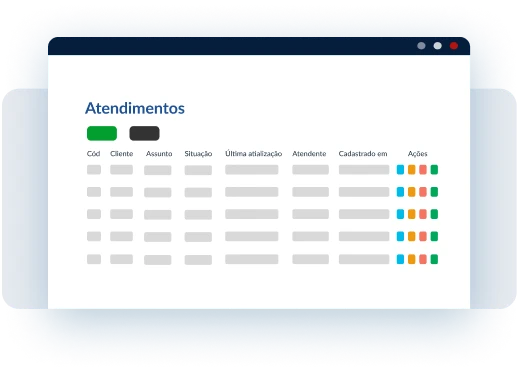Sort by the Cód column header

[x=93, y=154]
